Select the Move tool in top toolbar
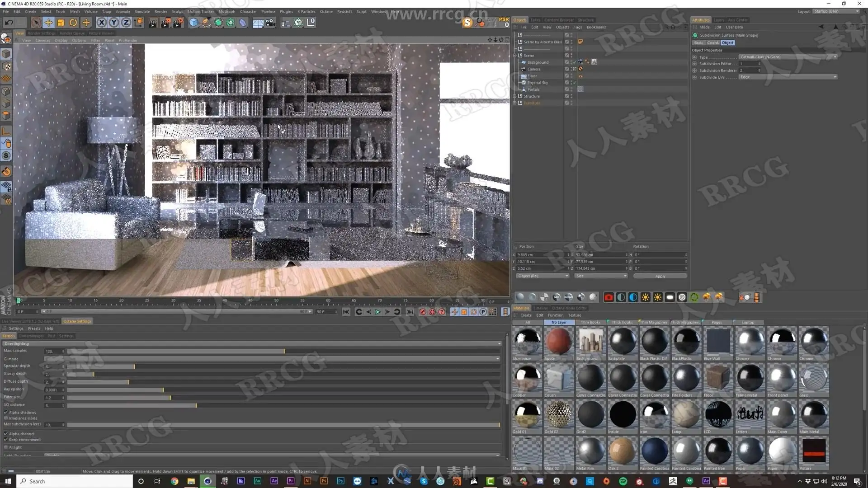 (x=48, y=23)
